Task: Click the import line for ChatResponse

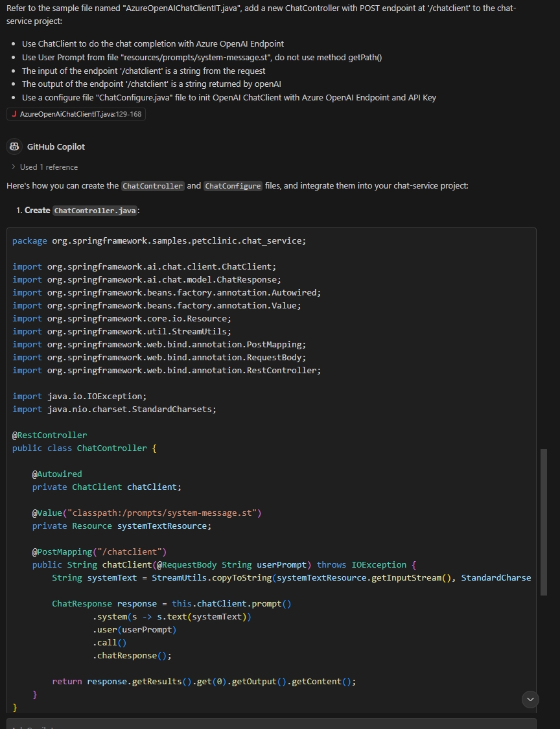Action: point(146,280)
